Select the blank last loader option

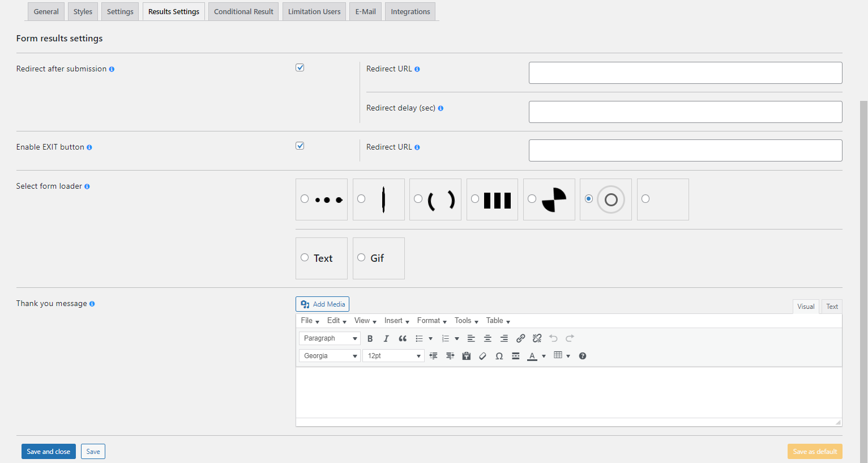[645, 199]
